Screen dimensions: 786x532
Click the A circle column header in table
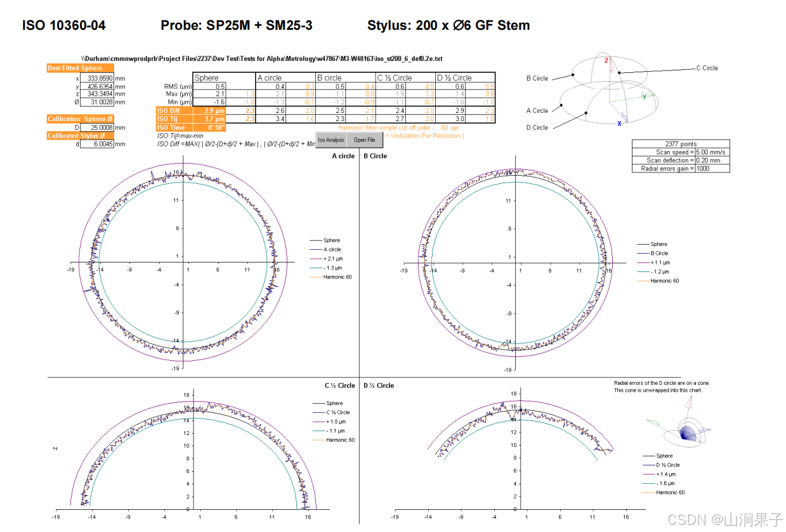point(285,77)
